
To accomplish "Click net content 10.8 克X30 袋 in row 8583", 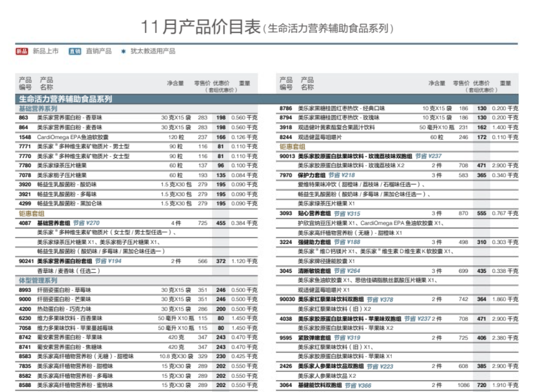I will coord(176,356).
